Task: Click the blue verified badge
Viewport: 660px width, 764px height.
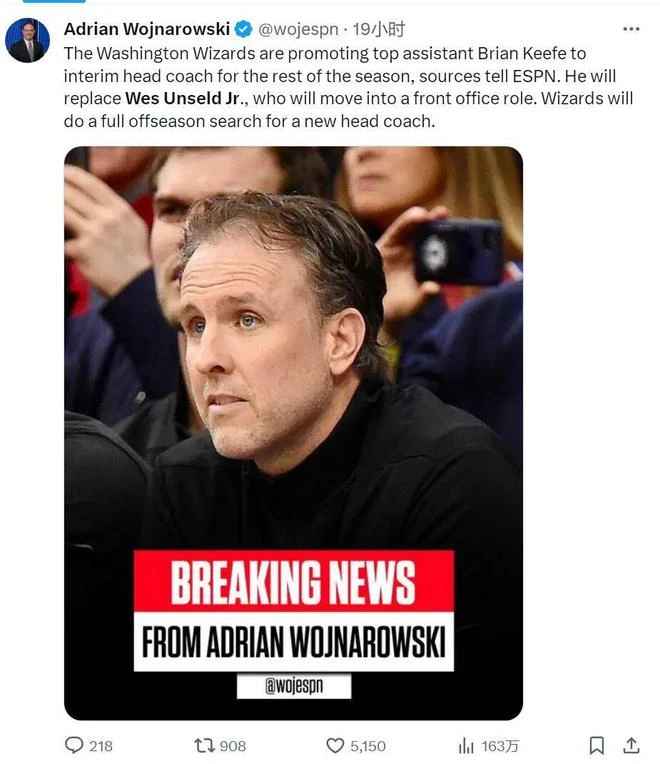Action: pos(244,29)
